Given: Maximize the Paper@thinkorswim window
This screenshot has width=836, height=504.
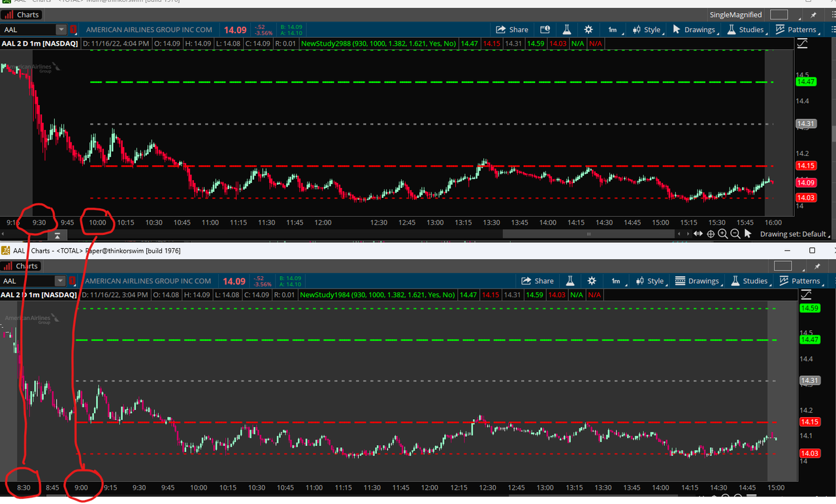Looking at the screenshot, I should tap(812, 250).
